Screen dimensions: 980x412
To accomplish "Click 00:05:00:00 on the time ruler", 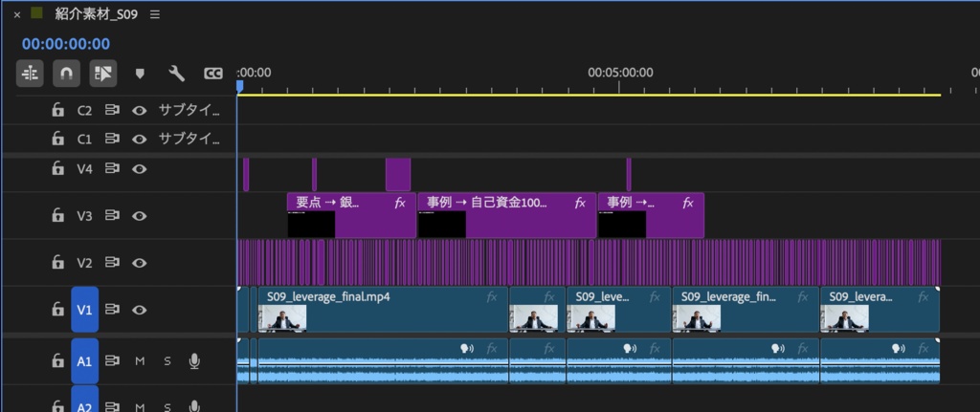I will pyautogui.click(x=620, y=73).
